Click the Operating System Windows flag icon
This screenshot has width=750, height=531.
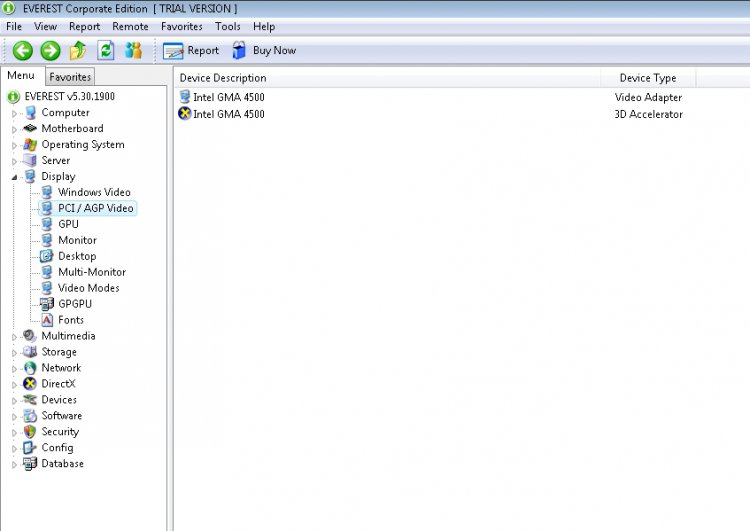pos(30,144)
